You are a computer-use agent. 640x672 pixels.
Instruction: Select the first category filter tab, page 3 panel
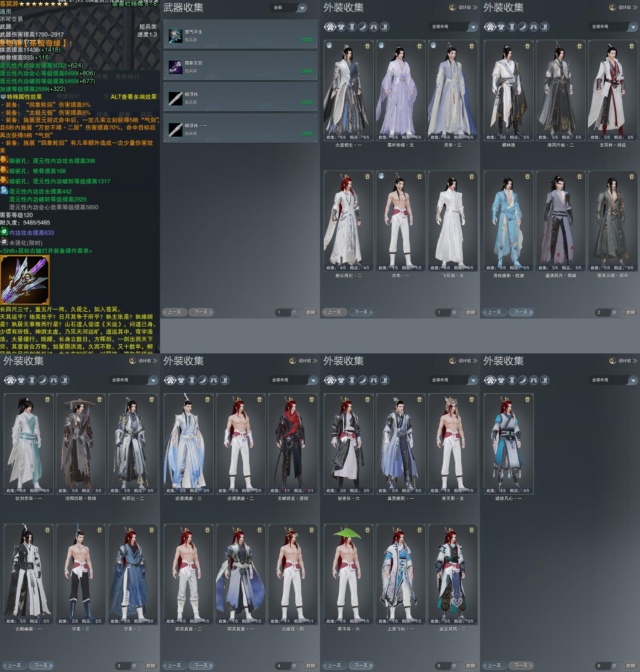[10, 380]
